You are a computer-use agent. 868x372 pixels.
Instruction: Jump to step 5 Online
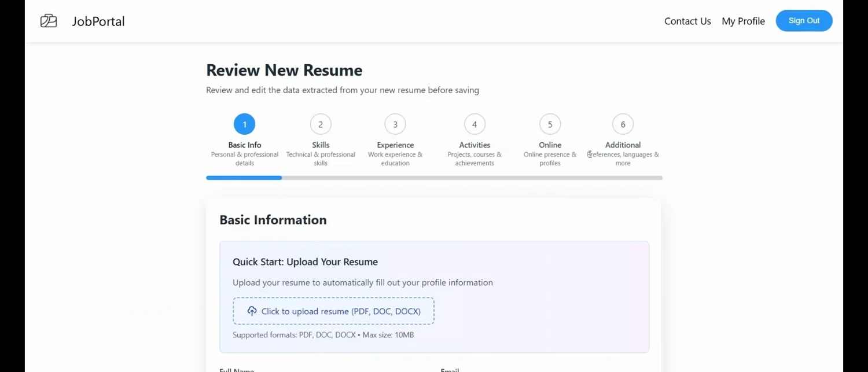[x=550, y=124]
